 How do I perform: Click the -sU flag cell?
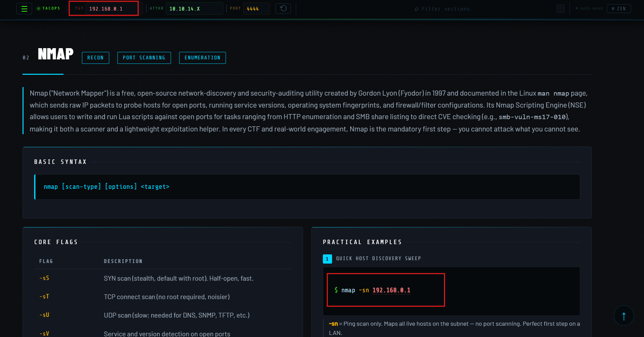pyautogui.click(x=44, y=315)
